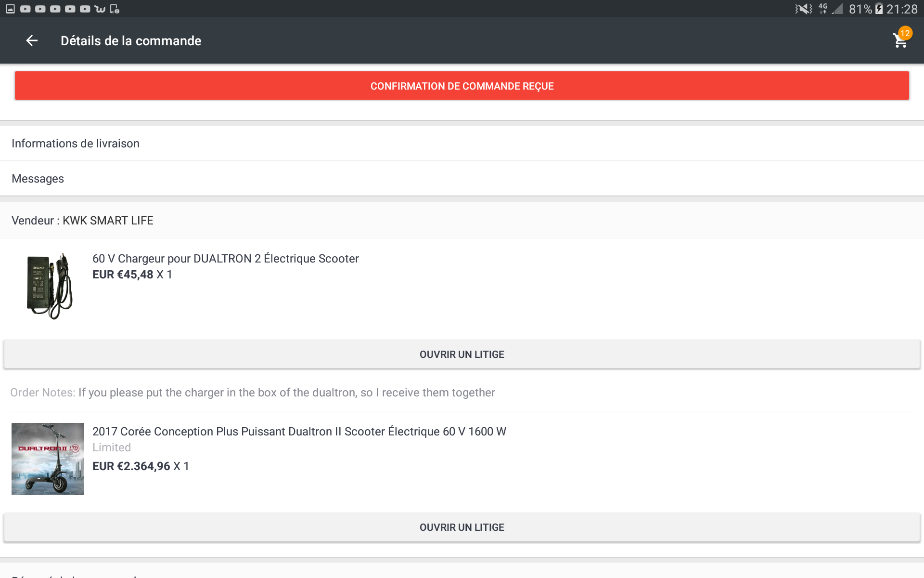This screenshot has height=578, width=924.
Task: Tap the device-lock notification icon
Action: point(115,9)
